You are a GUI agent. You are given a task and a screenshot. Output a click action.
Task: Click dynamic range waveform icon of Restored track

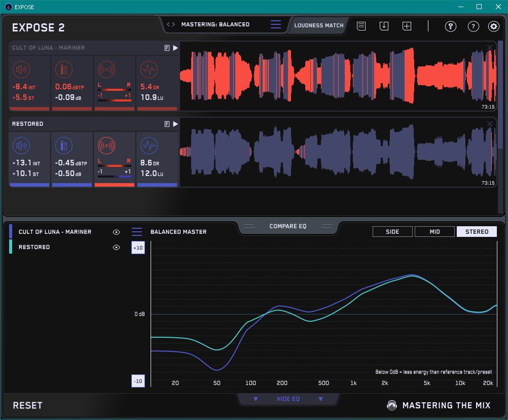pyautogui.click(x=149, y=146)
